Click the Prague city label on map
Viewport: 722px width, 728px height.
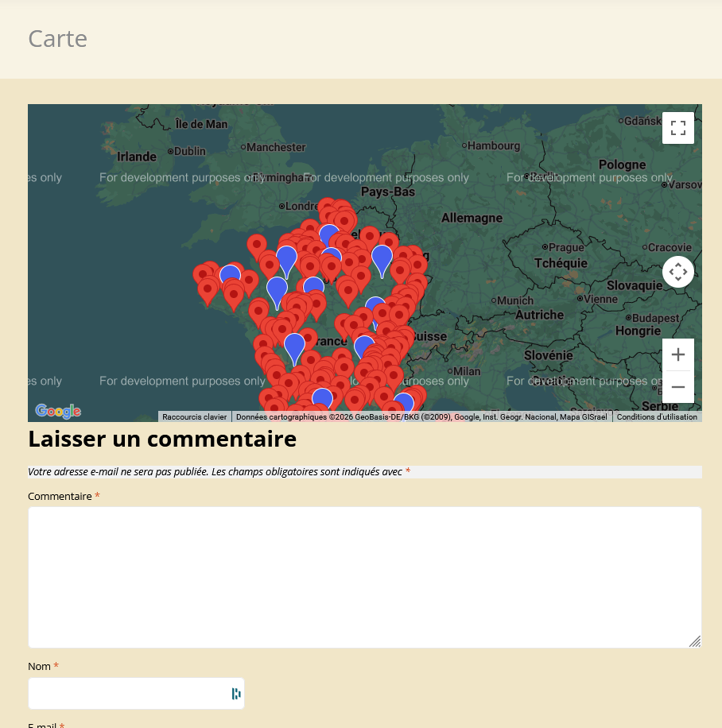point(566,248)
